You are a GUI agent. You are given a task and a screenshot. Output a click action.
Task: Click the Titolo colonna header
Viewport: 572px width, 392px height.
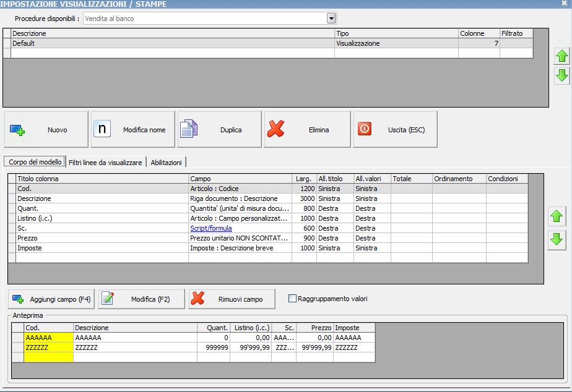102,179
